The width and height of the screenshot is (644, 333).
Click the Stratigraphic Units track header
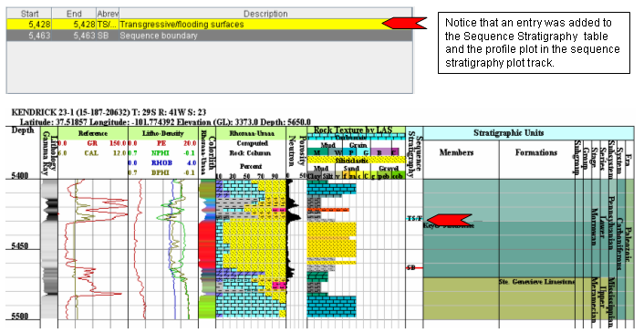click(528, 133)
